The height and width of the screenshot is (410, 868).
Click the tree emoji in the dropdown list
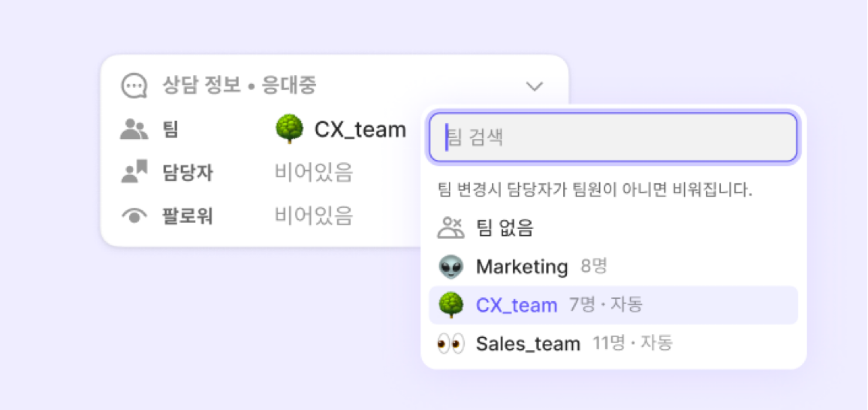(x=451, y=305)
